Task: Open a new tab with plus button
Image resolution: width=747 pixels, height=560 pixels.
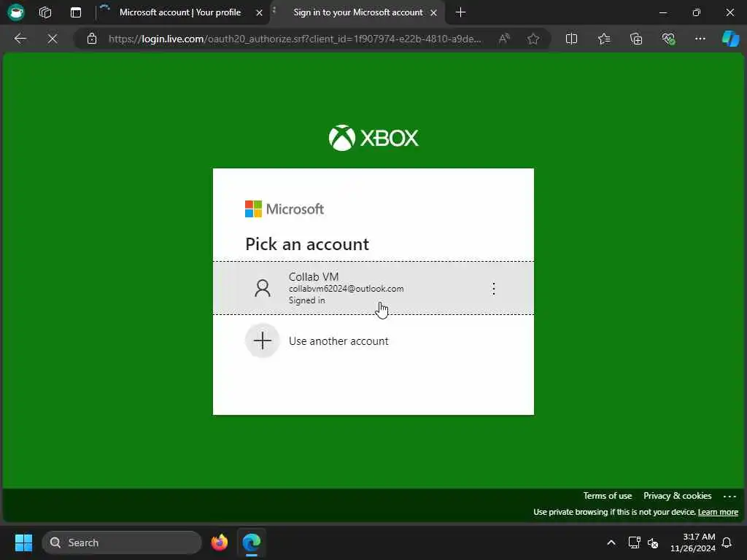Action: point(460,12)
